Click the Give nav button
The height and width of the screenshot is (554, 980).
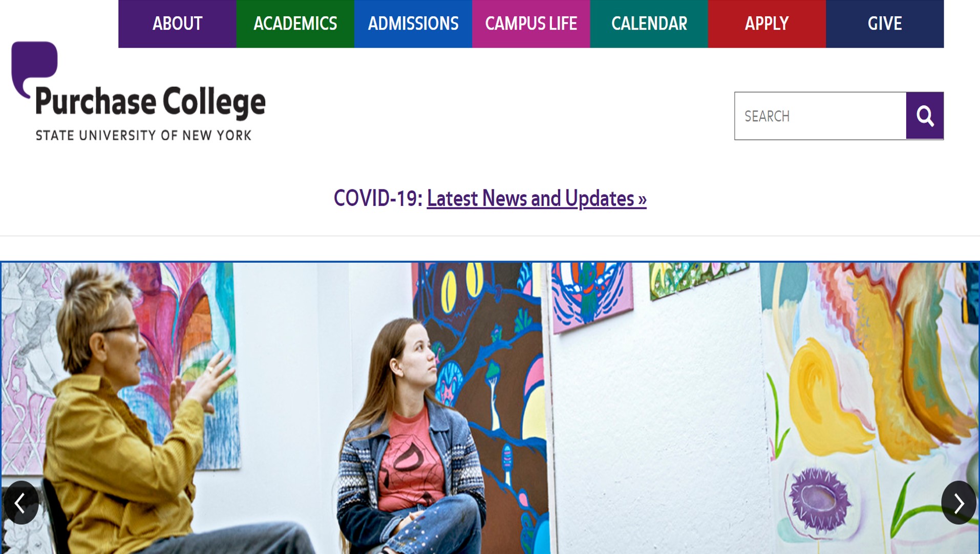tap(885, 24)
